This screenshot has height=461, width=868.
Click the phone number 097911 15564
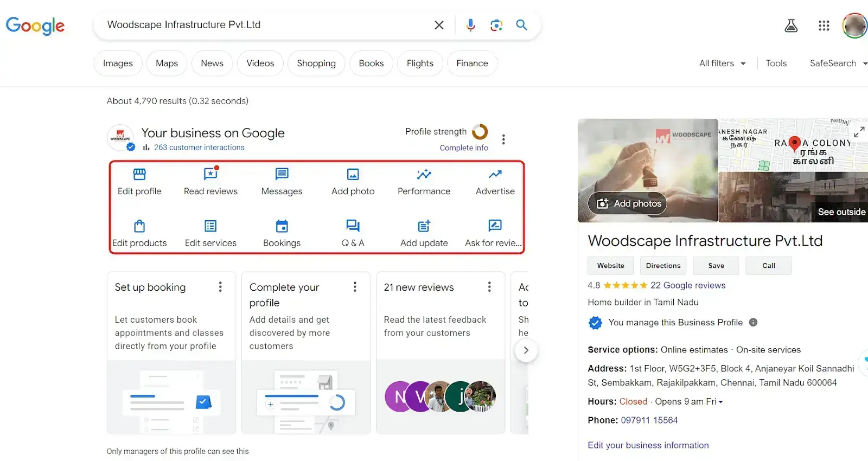(649, 420)
